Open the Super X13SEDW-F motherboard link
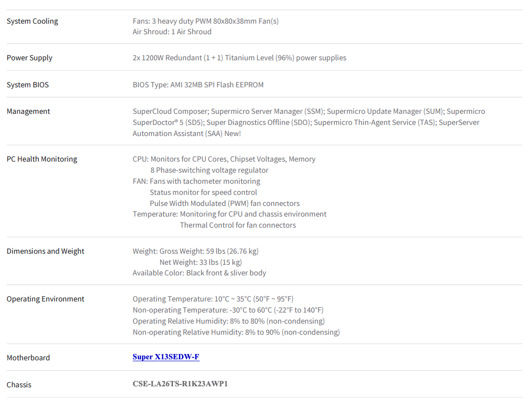Screen dimensions: 532x409 tap(166, 357)
